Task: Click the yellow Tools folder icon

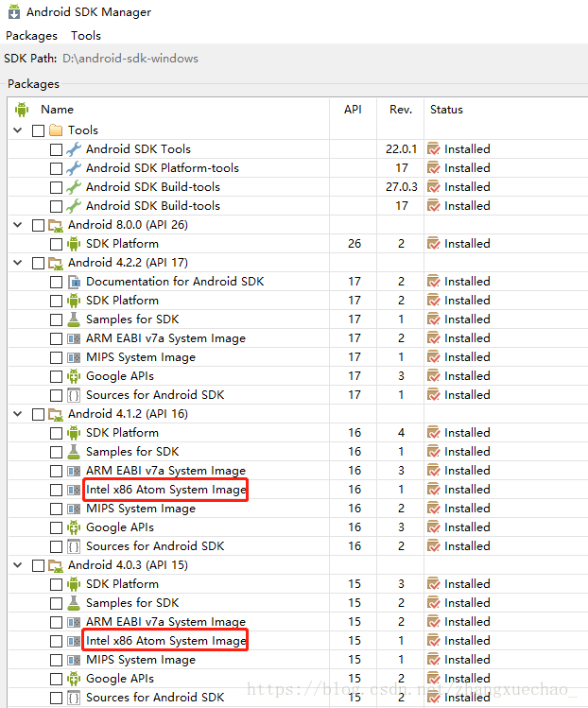Action: [x=56, y=130]
